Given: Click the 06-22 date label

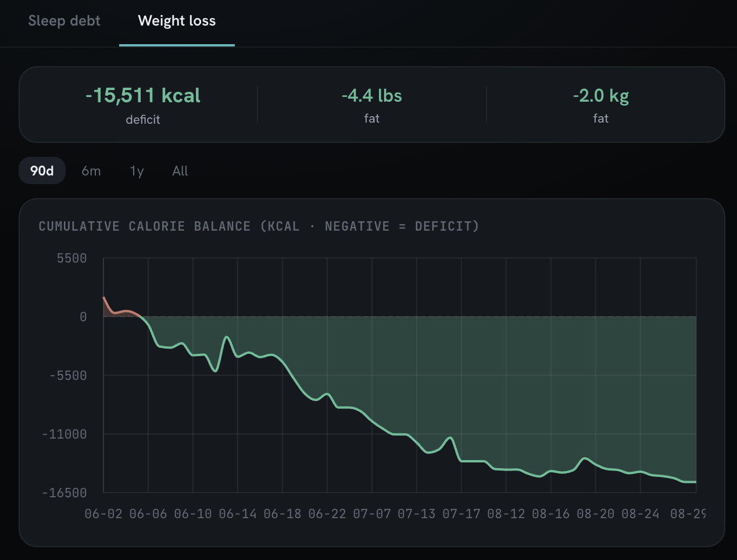Looking at the screenshot, I should [x=327, y=514].
